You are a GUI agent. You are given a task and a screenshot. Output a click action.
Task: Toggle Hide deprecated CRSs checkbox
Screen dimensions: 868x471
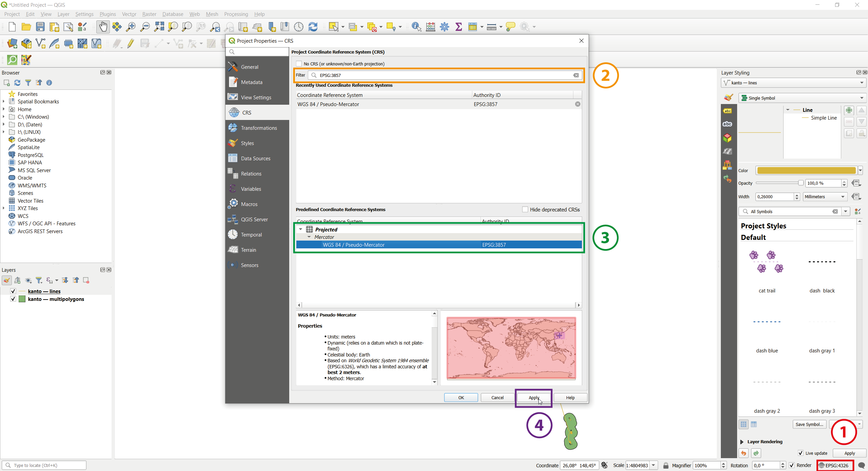point(525,209)
